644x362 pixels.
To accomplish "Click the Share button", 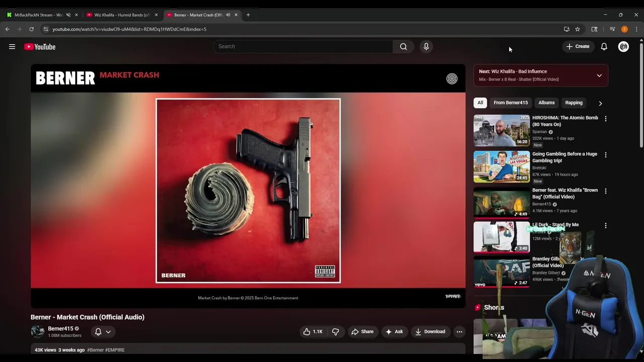I will (362, 332).
